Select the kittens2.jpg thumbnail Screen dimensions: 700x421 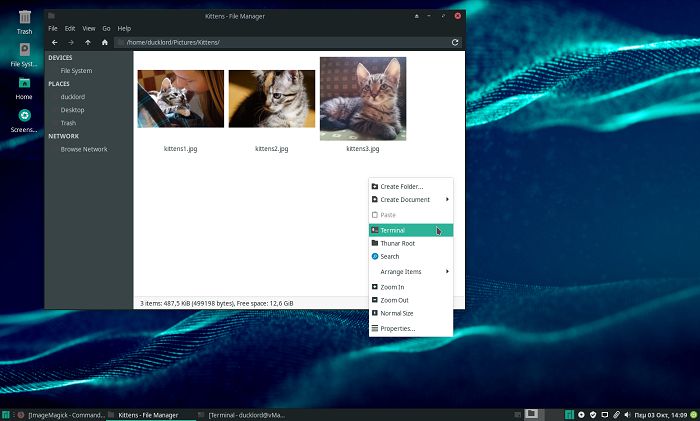[271, 99]
